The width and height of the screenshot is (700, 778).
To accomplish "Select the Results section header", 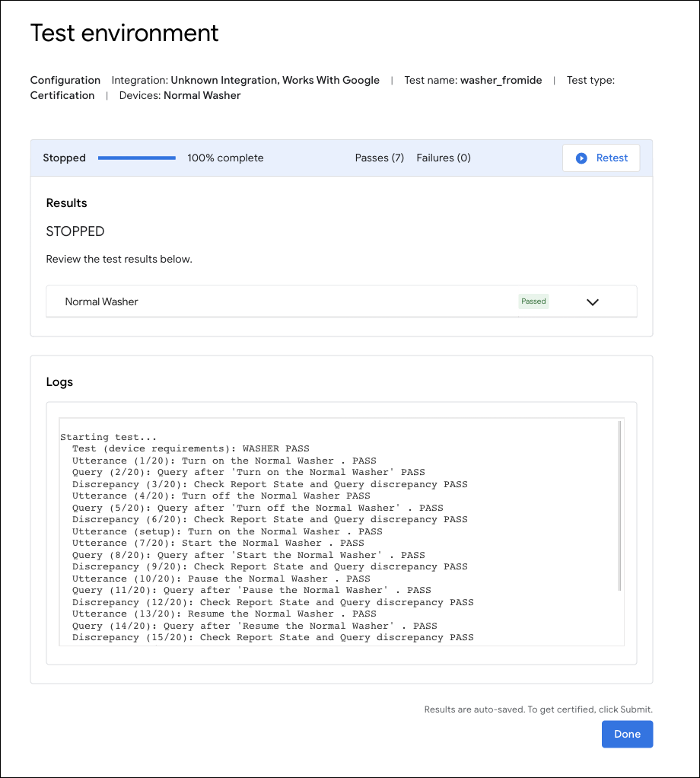I will click(x=67, y=202).
